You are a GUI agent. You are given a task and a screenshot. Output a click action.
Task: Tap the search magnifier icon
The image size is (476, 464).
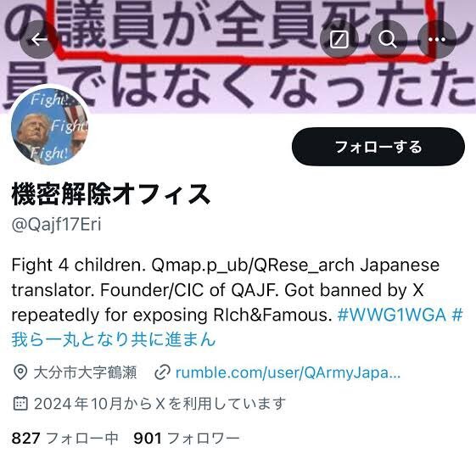click(388, 40)
